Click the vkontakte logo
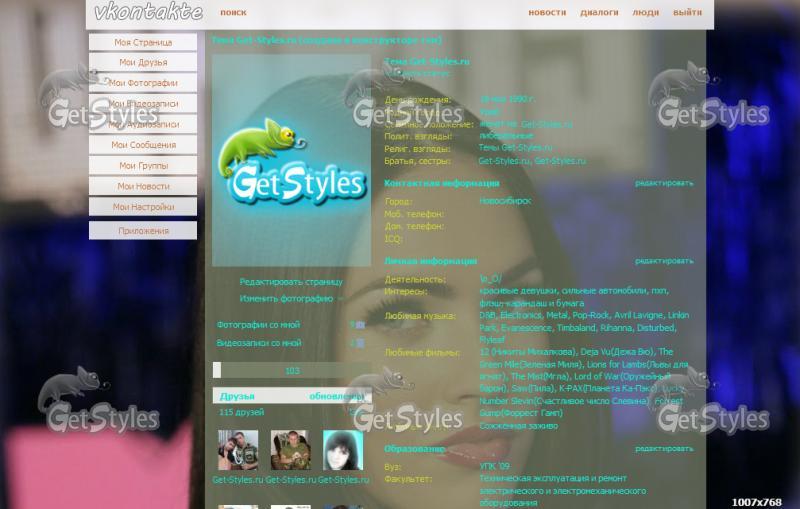The width and height of the screenshot is (800, 509). click(x=148, y=12)
